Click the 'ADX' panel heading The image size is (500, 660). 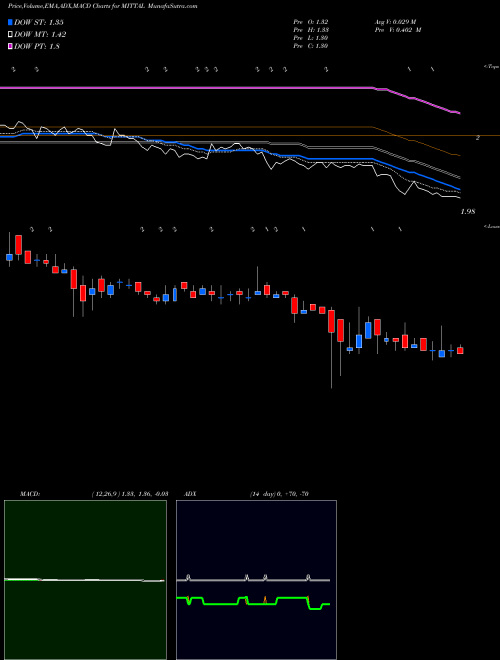(191, 494)
